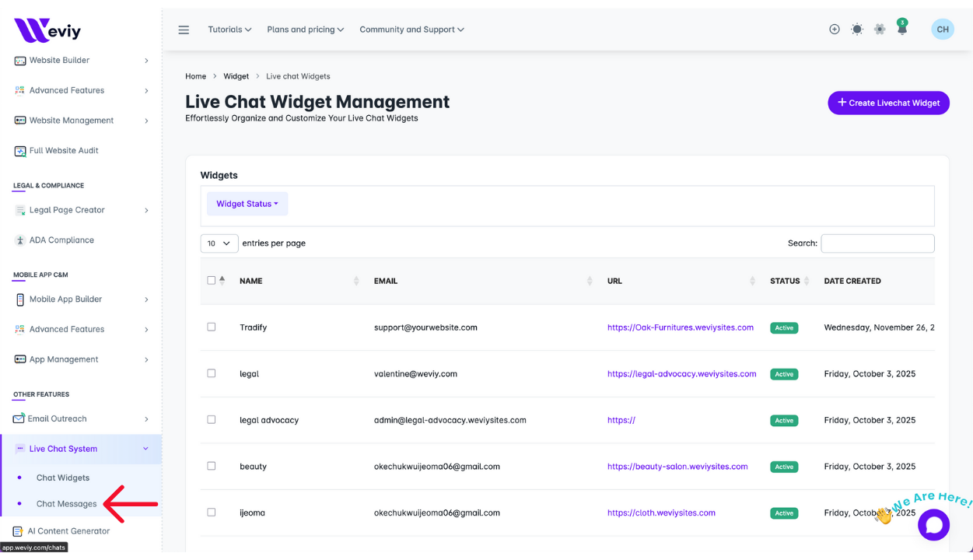
Task: Open the settings gear icon
Action: click(x=880, y=30)
